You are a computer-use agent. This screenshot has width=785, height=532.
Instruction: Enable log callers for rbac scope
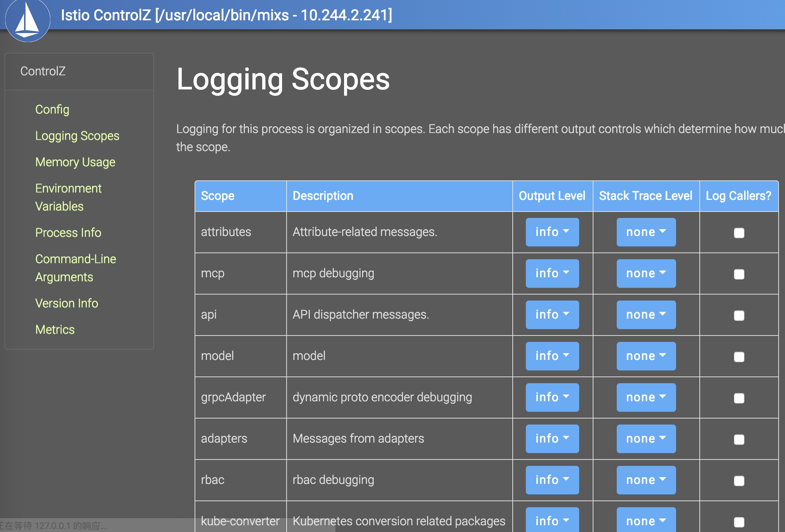pos(739,481)
